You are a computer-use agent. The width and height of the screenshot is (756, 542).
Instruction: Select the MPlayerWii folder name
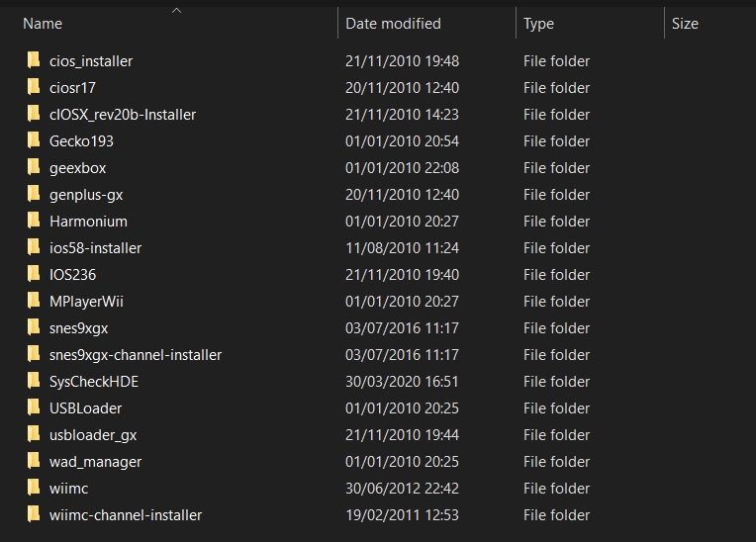click(86, 302)
